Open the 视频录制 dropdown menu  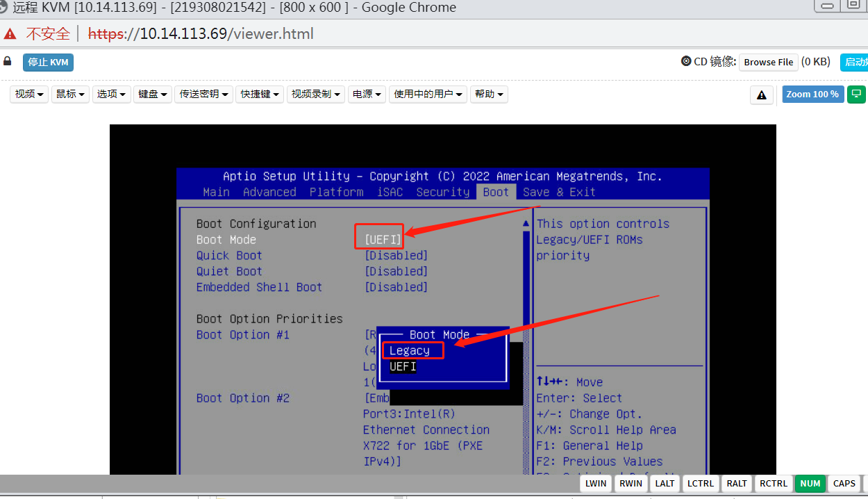tap(316, 94)
